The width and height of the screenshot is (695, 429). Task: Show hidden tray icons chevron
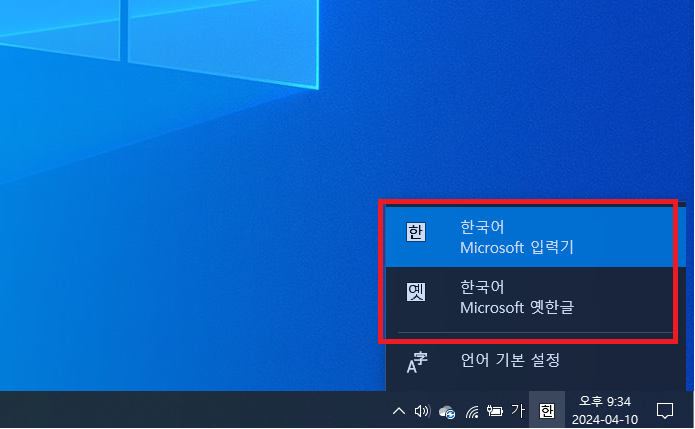coord(398,411)
